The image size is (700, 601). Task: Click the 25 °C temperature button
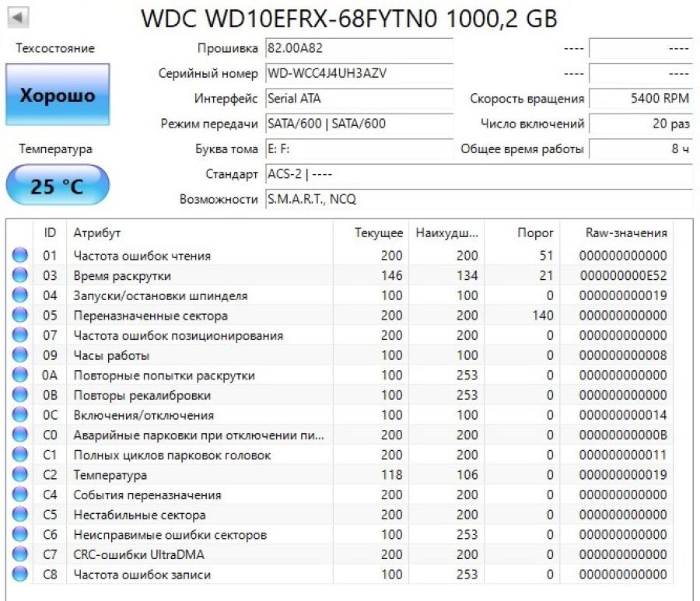58,186
